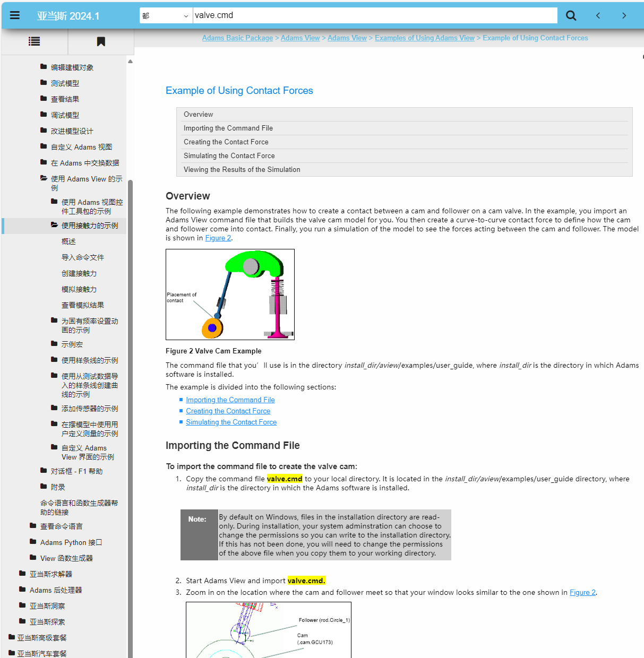This screenshot has width=644, height=658.
Task: Click folder icon of 自定义 Adams 视图
Action: 44,146
